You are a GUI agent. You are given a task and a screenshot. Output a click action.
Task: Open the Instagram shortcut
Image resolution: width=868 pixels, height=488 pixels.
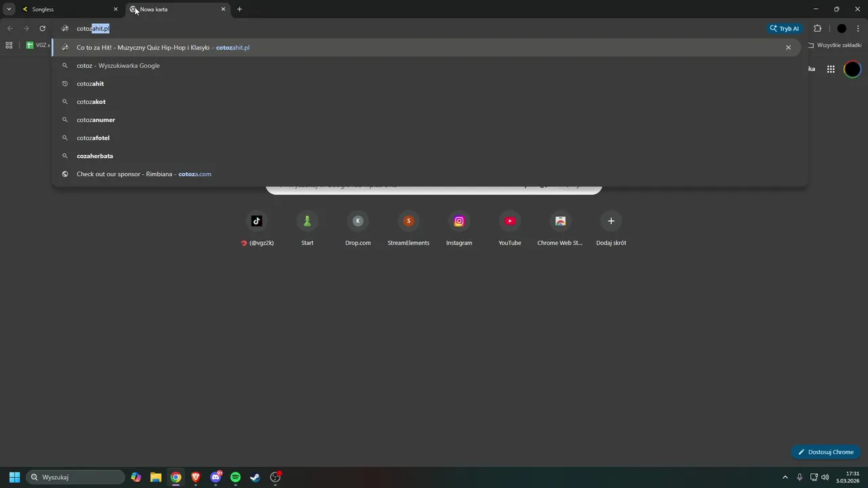459,227
